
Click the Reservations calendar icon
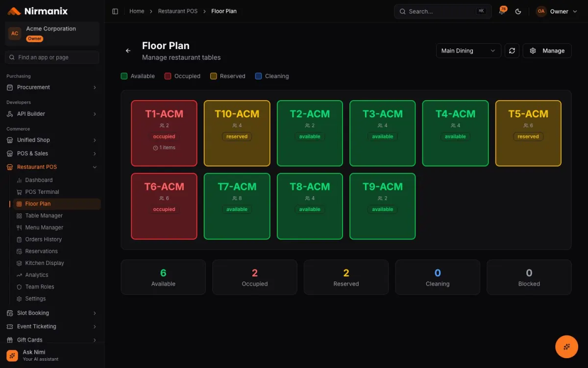point(20,251)
